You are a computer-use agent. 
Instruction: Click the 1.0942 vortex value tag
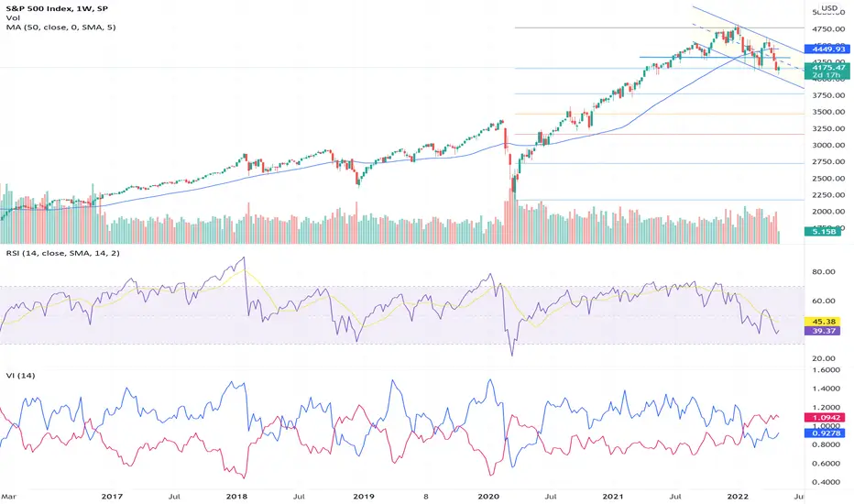click(825, 417)
